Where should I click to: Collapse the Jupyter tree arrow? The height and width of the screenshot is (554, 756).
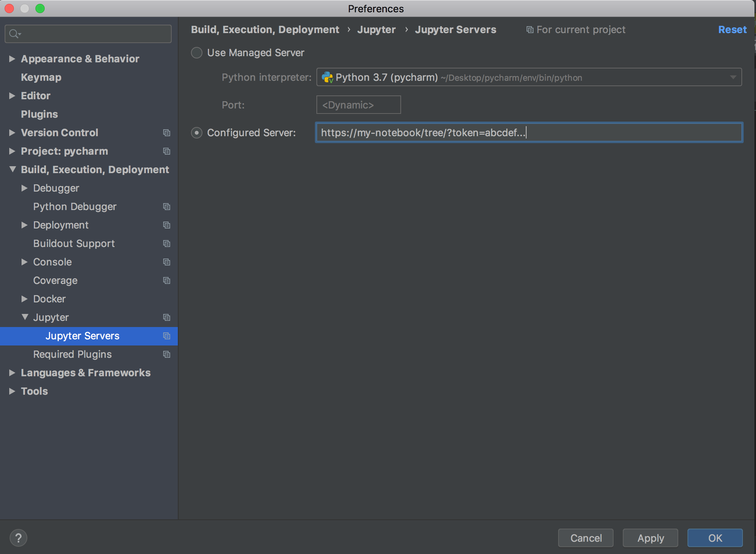pos(25,317)
